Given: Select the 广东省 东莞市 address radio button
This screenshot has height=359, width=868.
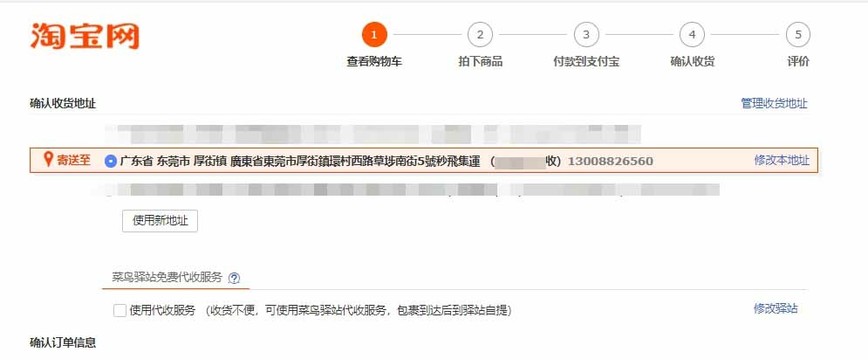Looking at the screenshot, I should click(111, 162).
